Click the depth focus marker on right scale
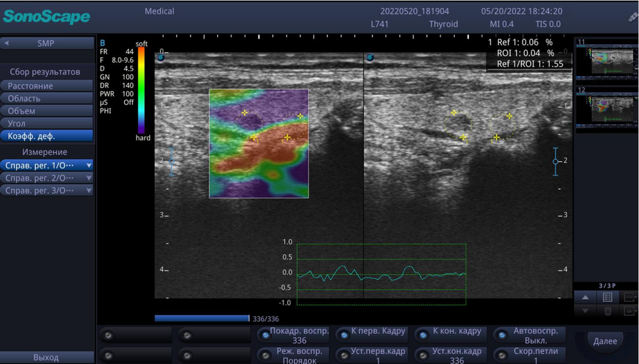Screen dimensions: 639x364 pyautogui.click(x=555, y=161)
